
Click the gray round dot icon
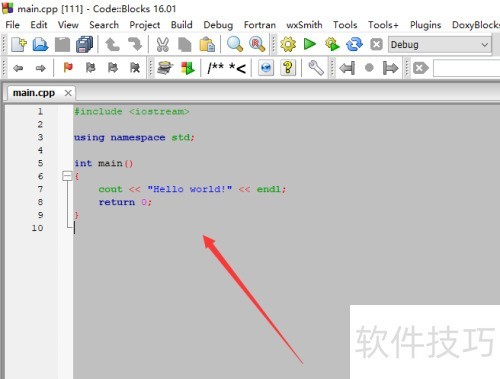[x=369, y=68]
